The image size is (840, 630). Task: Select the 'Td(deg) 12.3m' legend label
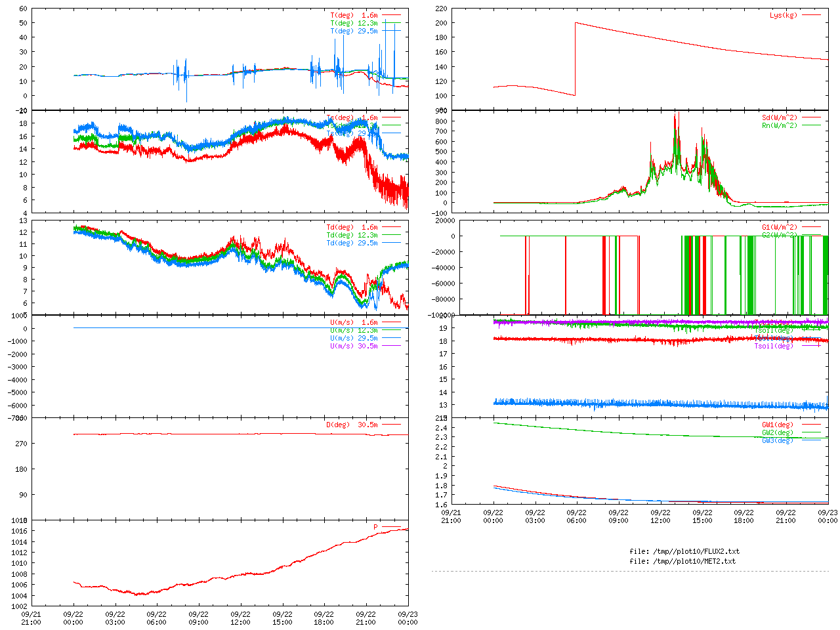point(352,235)
